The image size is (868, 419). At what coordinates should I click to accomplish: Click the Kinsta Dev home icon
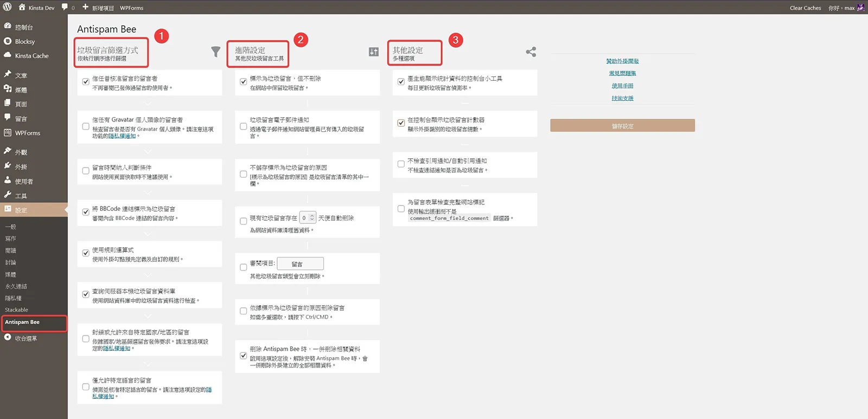pyautogui.click(x=22, y=7)
